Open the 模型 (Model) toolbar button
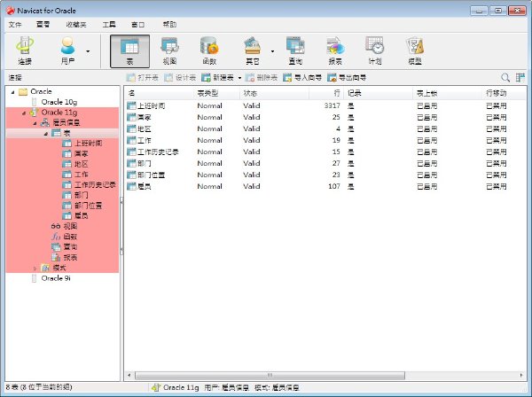Image resolution: width=532 pixels, height=397 pixels. 415,51
